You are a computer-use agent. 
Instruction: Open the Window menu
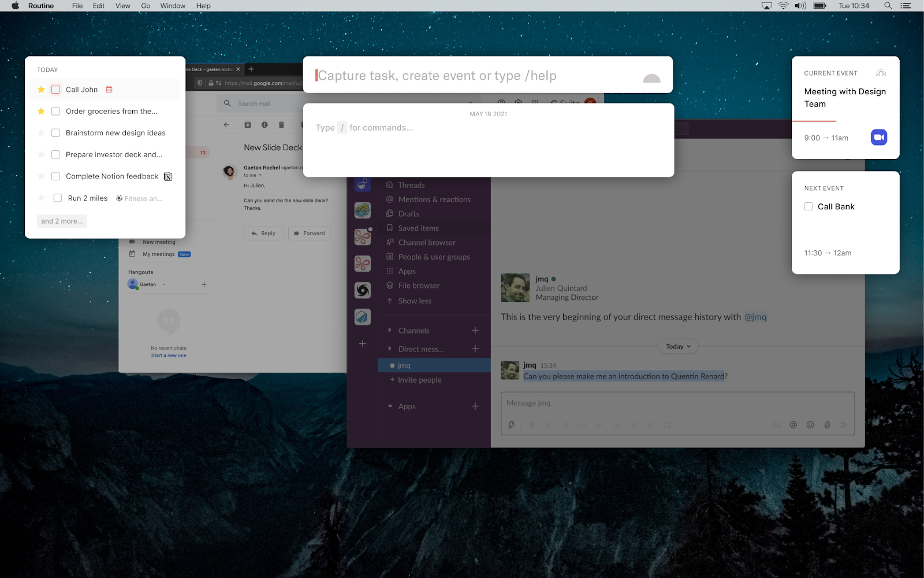click(x=173, y=6)
